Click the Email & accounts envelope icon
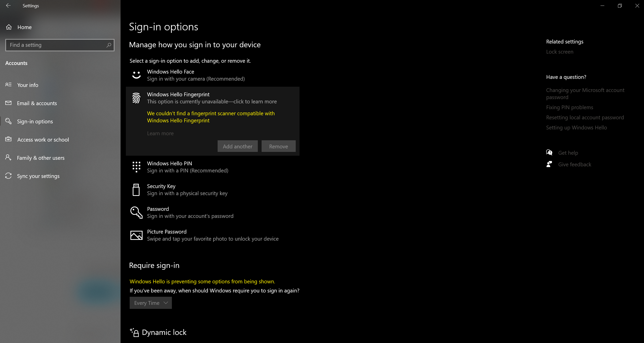Image resolution: width=644 pixels, height=343 pixels. coord(8,103)
